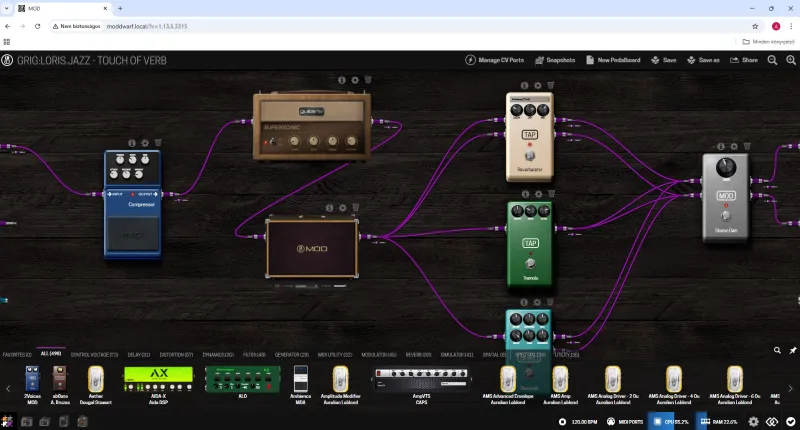Open settings gear above Compressor pedal
Viewport: 800px width, 430px height.
(x=145, y=143)
